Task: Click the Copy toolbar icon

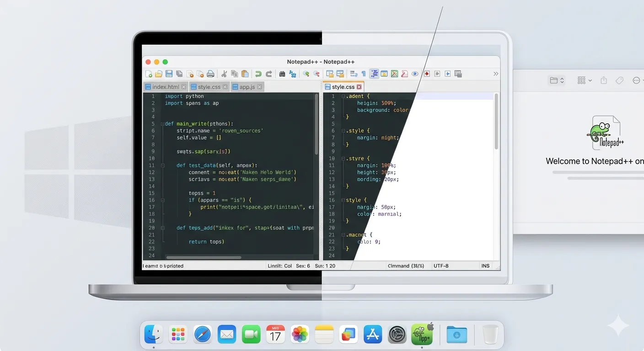Action: (235, 74)
